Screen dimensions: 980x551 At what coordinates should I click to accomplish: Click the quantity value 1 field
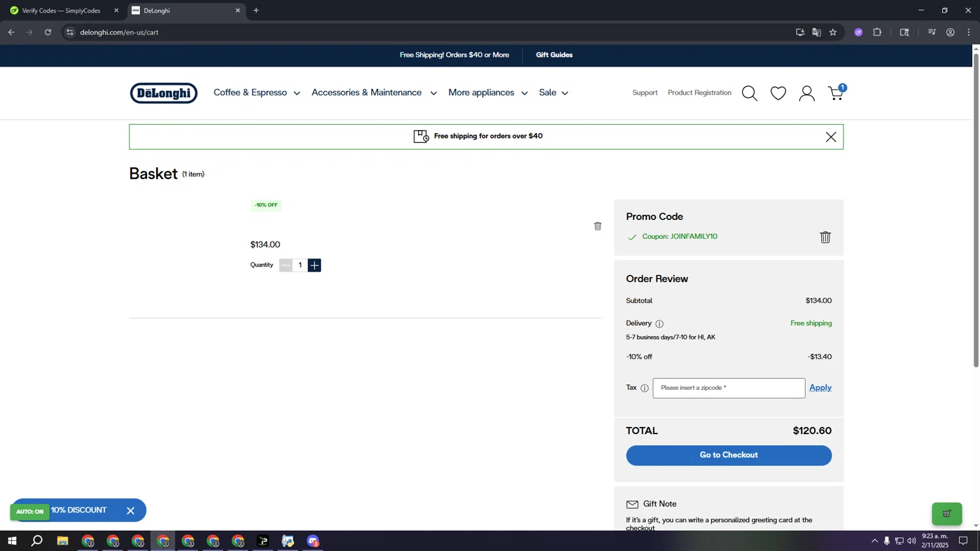[x=300, y=265]
